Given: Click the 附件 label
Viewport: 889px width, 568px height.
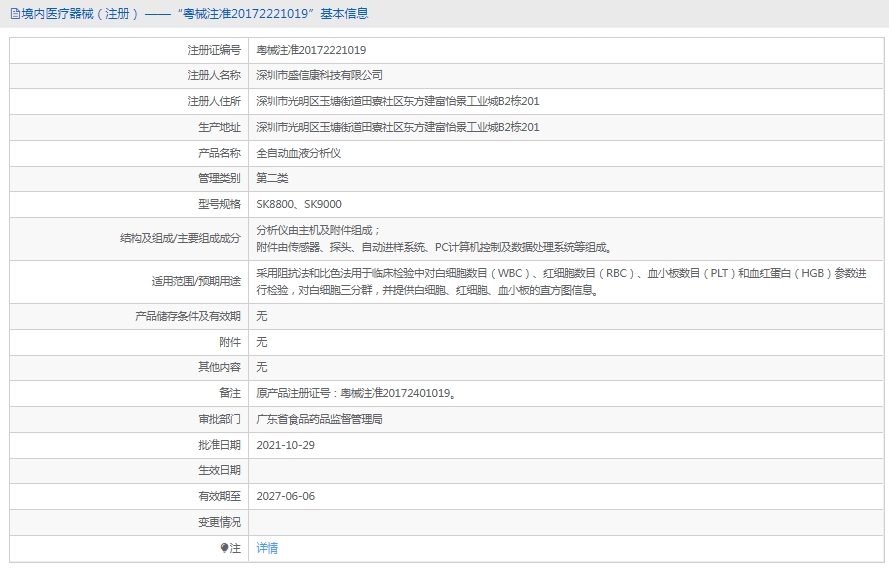Looking at the screenshot, I should point(230,342).
